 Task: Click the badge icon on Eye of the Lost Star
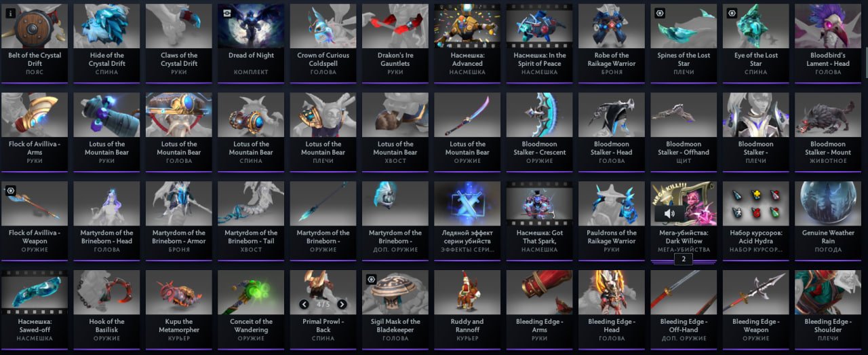[x=731, y=13]
